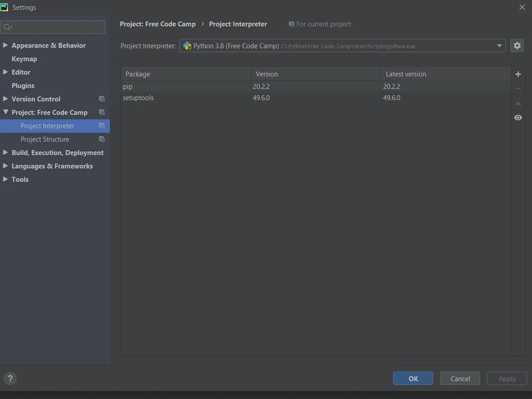The width and height of the screenshot is (532, 399).
Task: Expand the Tools section arrow
Action: (x=5, y=179)
